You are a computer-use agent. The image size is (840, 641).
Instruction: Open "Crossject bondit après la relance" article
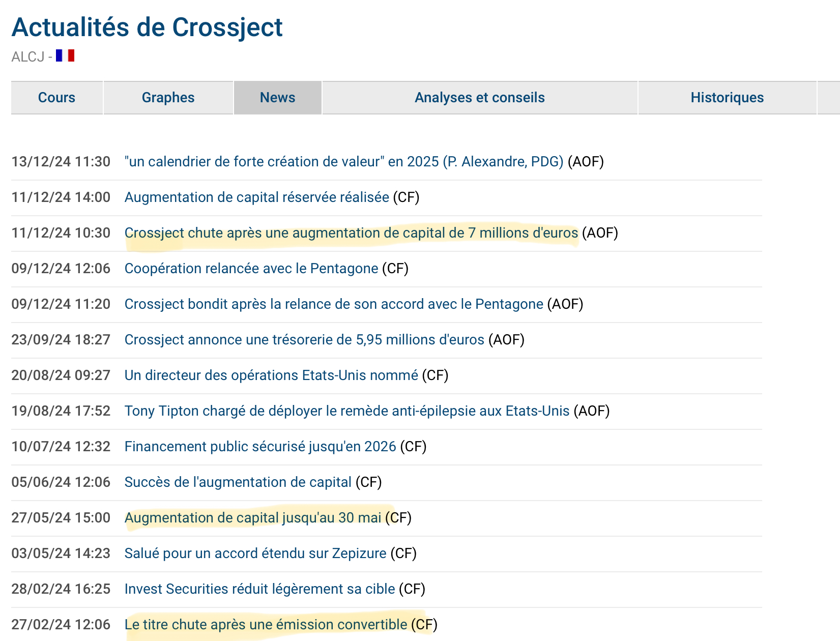tap(334, 304)
